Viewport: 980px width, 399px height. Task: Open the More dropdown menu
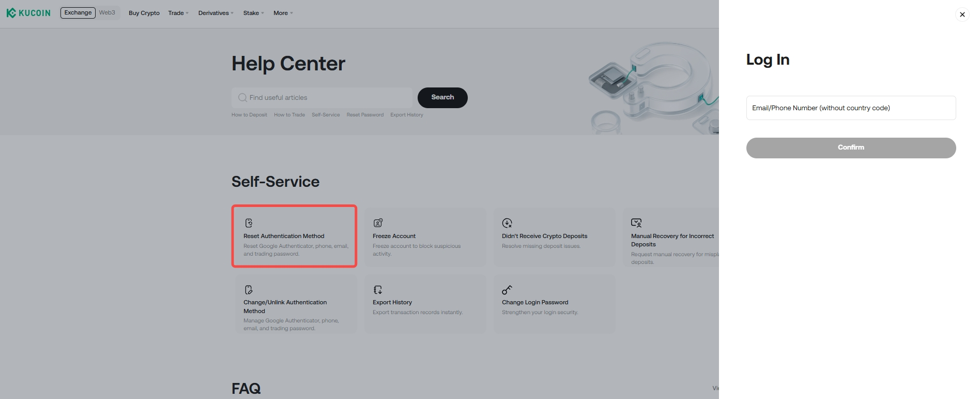(283, 13)
